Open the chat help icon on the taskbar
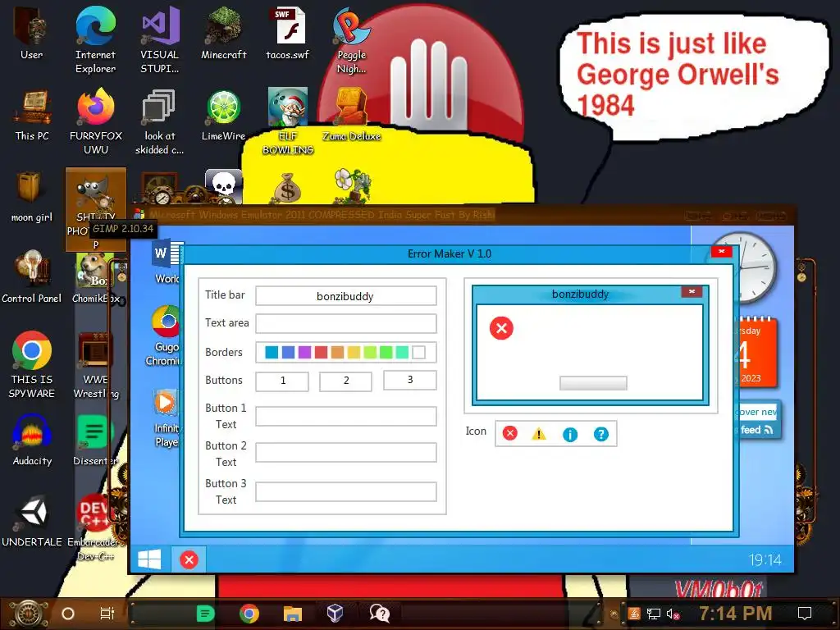 pos(379,614)
